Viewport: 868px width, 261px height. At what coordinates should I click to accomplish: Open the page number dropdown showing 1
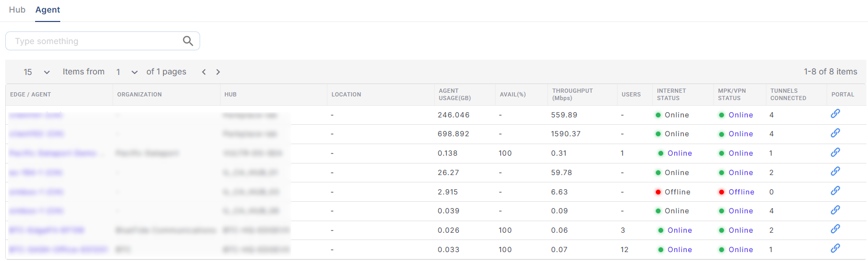pos(127,72)
